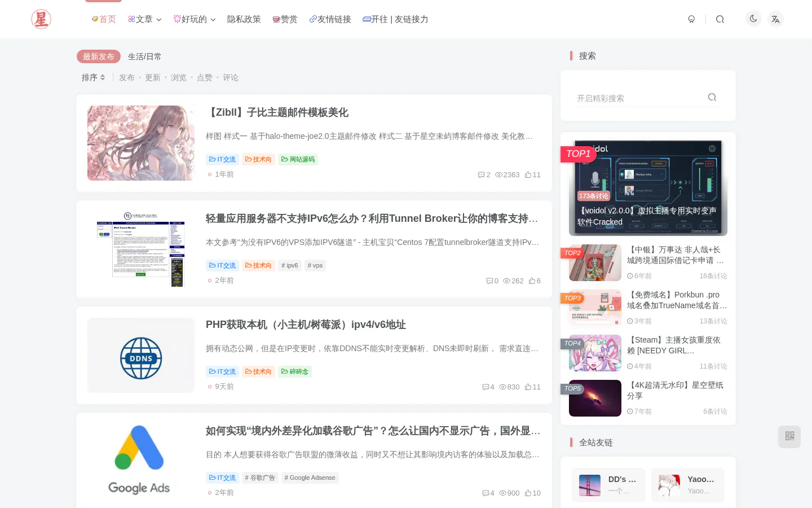Open the Google Ads post thumbnail
Screen dimensions: 812x508
[x=141, y=461]
